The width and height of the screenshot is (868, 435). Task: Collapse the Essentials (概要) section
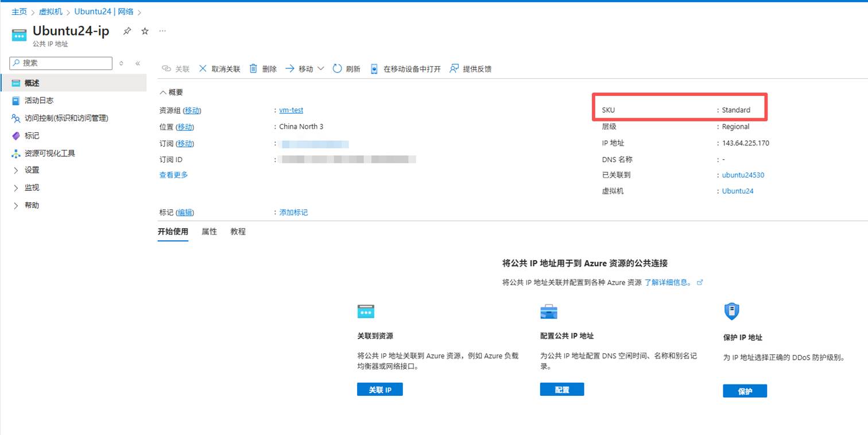[x=164, y=93]
